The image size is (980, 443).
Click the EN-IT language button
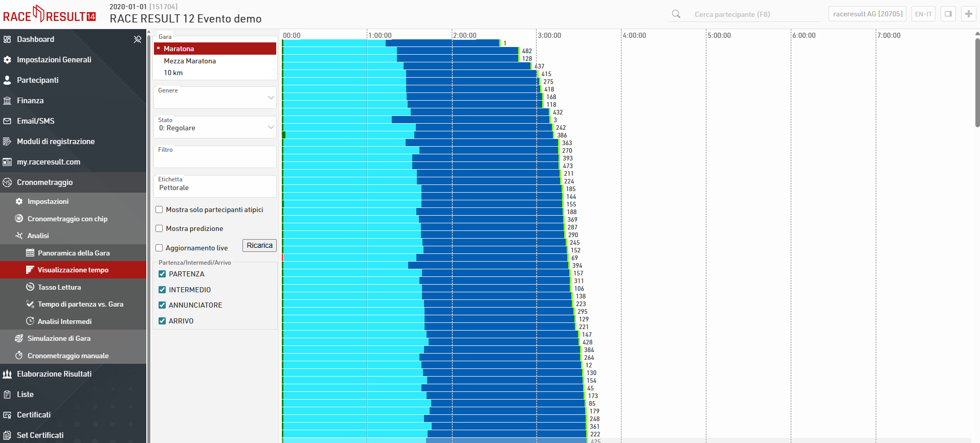coord(923,14)
